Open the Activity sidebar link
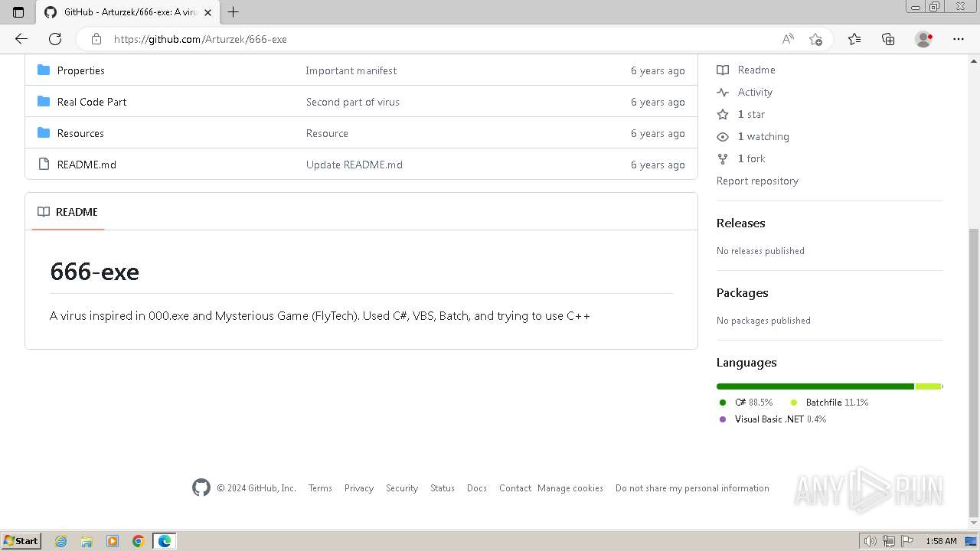This screenshot has height=551, width=980. pos(745,92)
